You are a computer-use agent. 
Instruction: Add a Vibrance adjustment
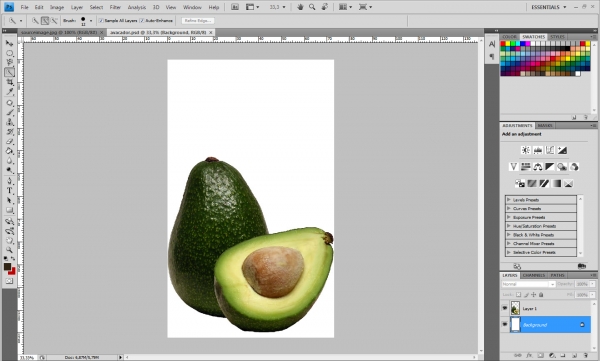(514, 167)
